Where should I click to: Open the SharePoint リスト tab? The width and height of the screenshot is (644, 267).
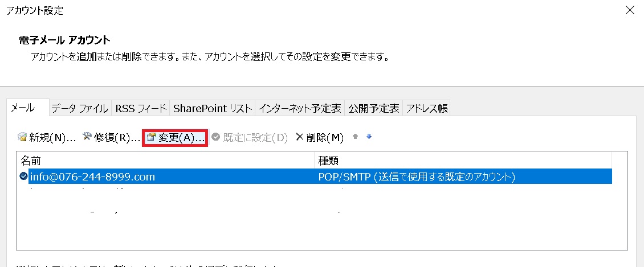[213, 109]
